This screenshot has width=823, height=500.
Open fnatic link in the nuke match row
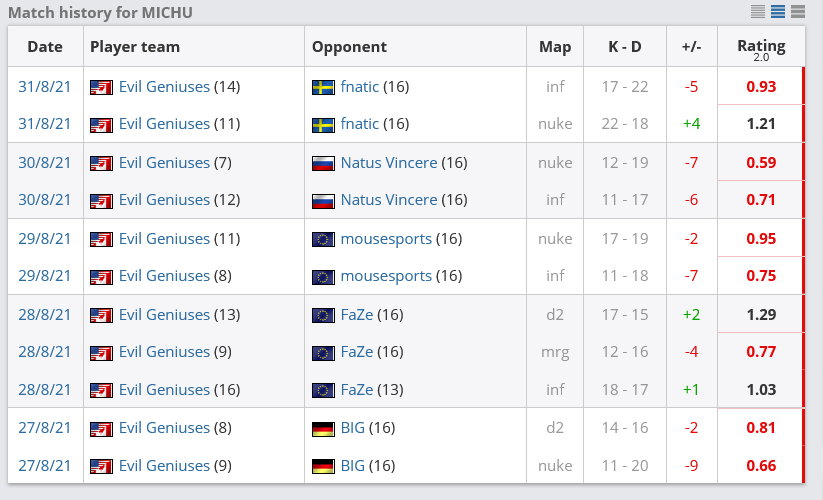pyautogui.click(x=360, y=124)
